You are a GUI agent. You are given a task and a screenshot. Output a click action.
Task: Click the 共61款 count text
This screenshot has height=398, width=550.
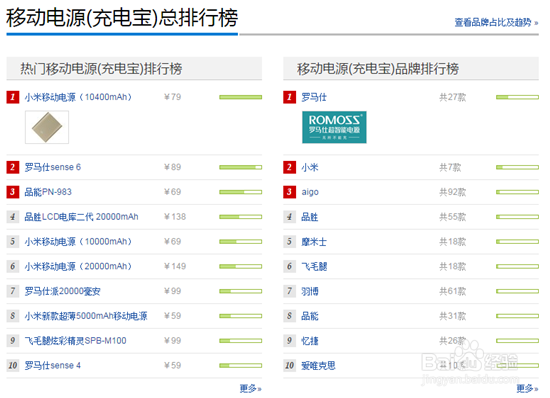click(x=453, y=291)
